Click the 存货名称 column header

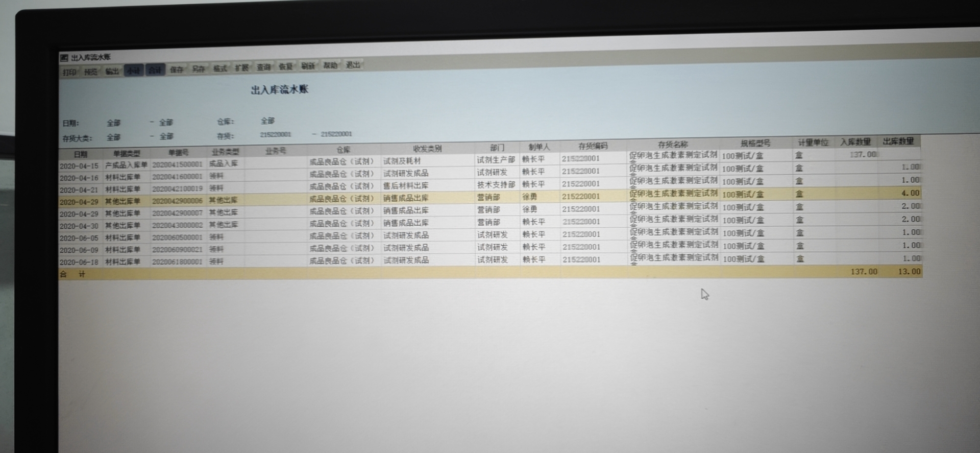coord(673,145)
